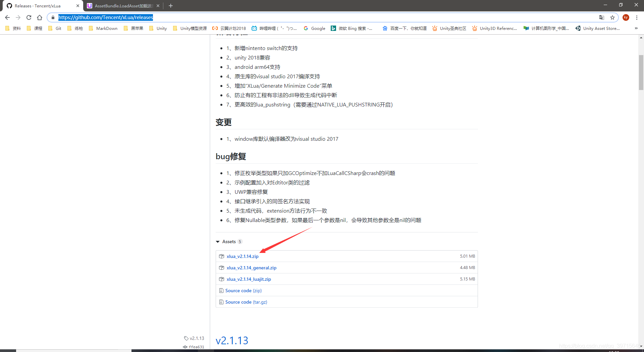The height and width of the screenshot is (352, 644).
Task: Open the Unity3D Reference bookmark
Action: 494,28
